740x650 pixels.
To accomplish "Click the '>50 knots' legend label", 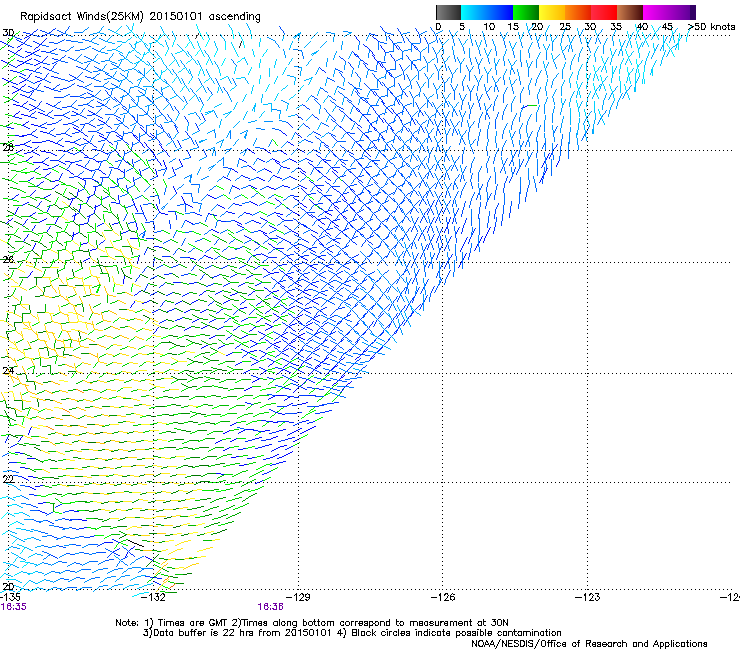I will (x=711, y=27).
